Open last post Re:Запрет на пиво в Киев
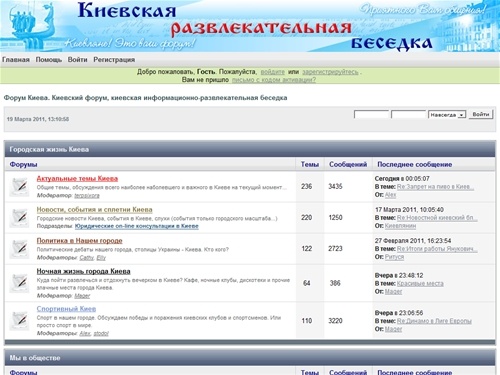 pos(435,187)
